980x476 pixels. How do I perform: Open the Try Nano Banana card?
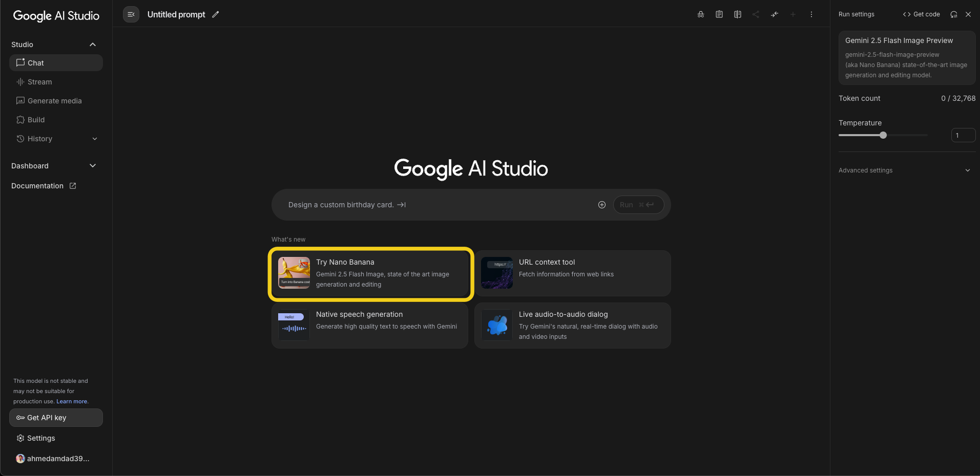[370, 273]
